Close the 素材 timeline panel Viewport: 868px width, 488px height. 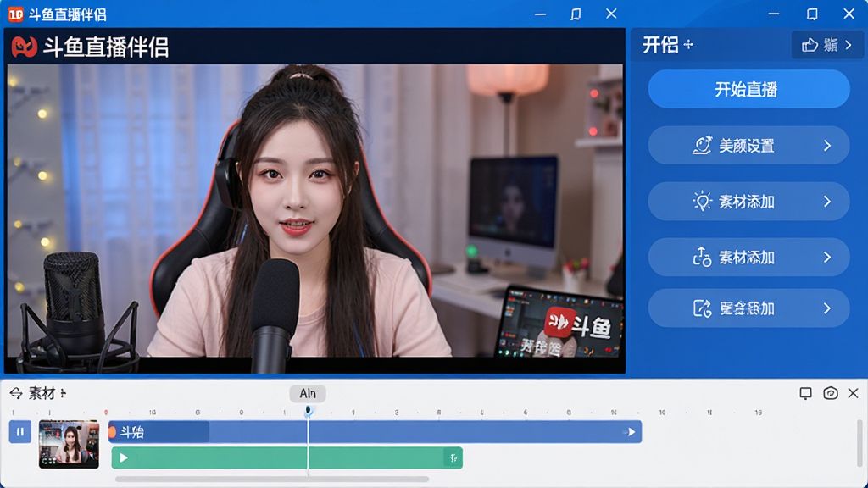pyautogui.click(x=853, y=393)
